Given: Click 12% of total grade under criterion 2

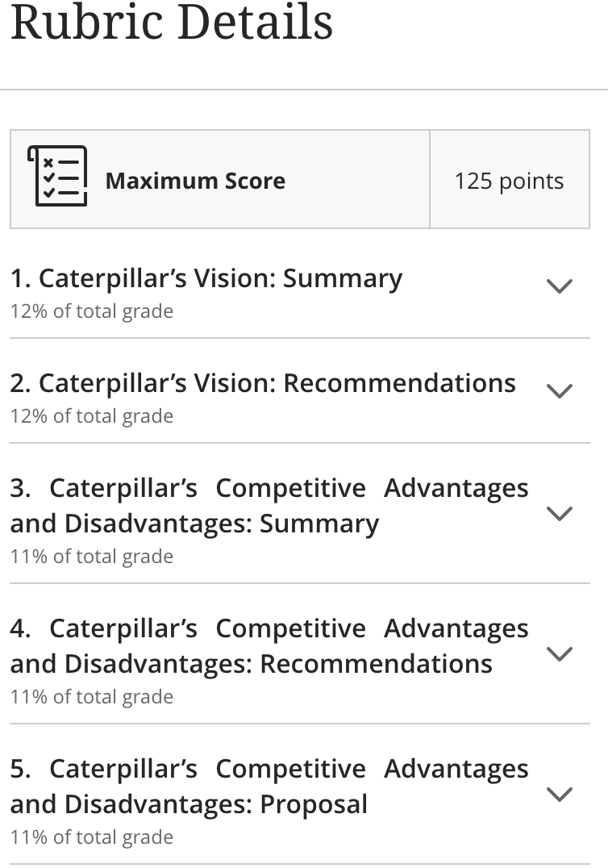Looking at the screenshot, I should (92, 415).
